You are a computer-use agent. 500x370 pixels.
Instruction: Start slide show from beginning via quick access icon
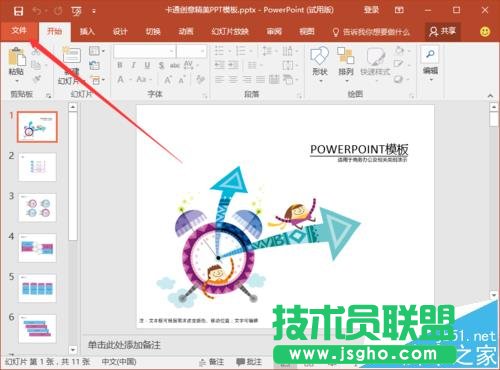tap(76, 11)
